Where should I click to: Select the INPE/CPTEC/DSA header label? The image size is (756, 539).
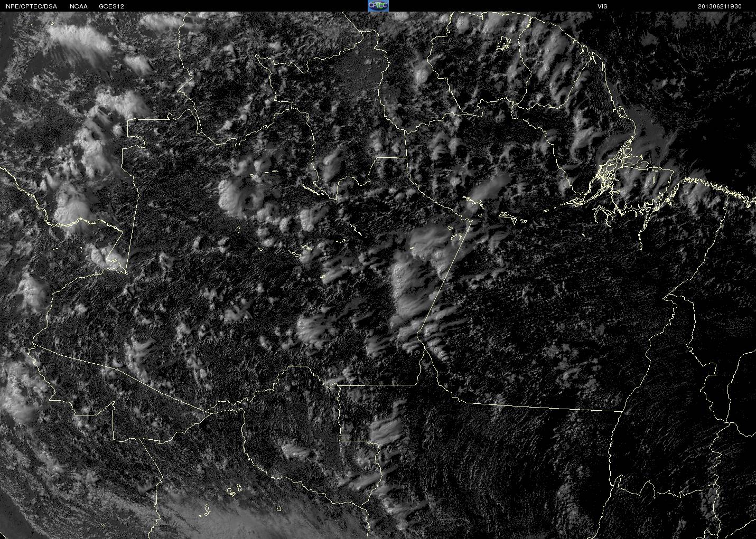[x=31, y=6]
